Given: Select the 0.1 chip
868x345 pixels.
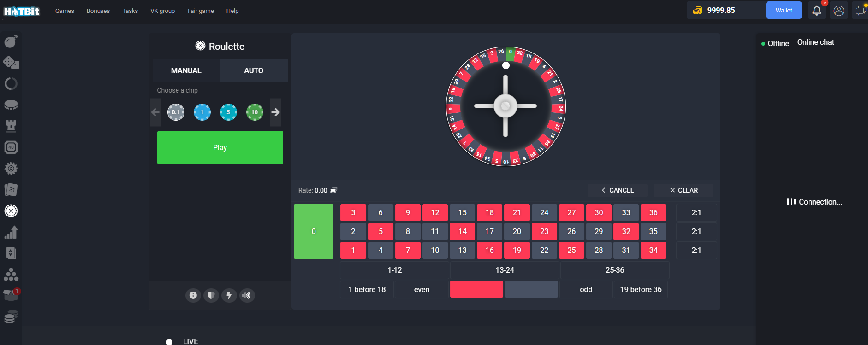Looking at the screenshot, I should coord(176,112).
